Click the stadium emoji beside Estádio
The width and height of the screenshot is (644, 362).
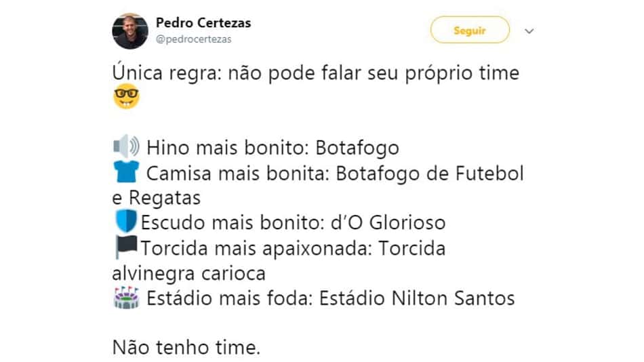tap(126, 298)
